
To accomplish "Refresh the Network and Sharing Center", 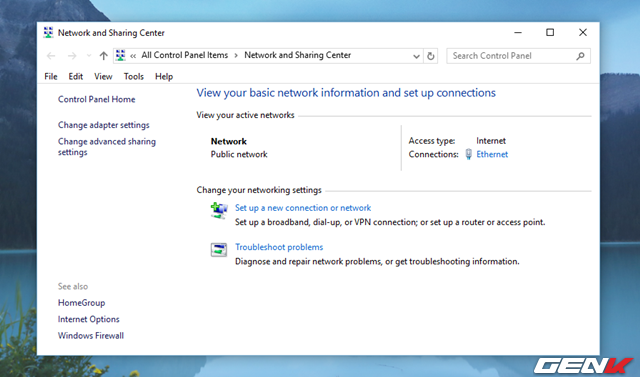I will 431,56.
